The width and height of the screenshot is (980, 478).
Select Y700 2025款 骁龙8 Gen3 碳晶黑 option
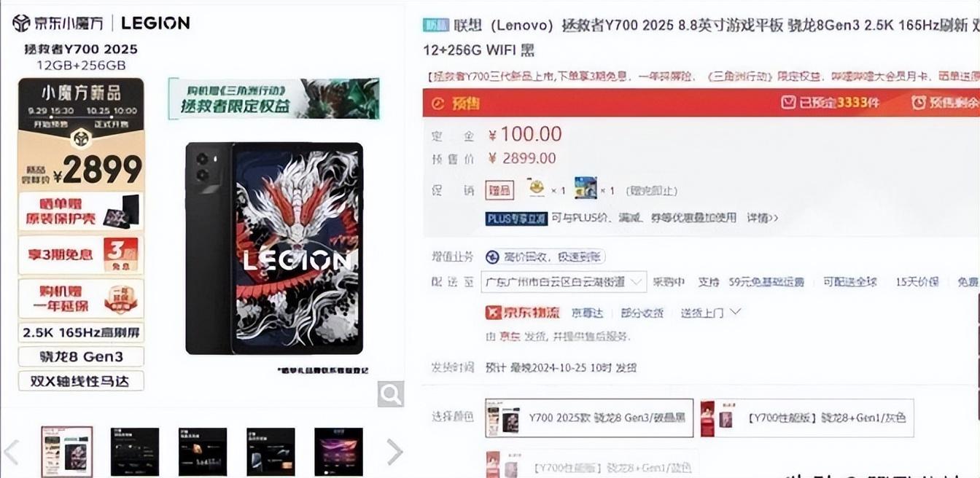(589, 418)
